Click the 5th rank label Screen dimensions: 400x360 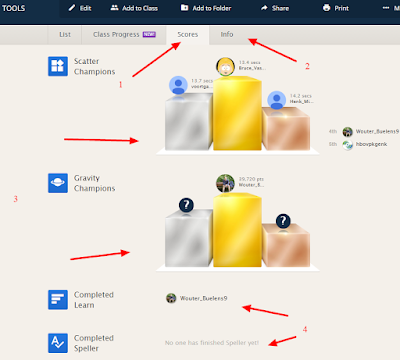(333, 144)
